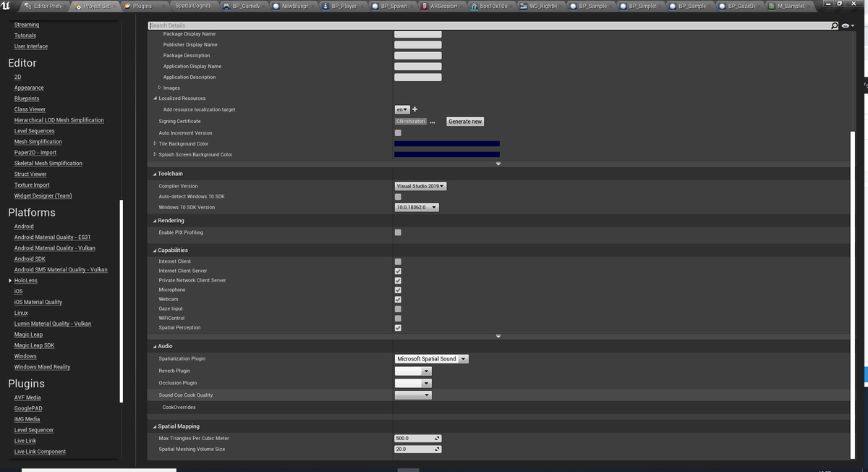
Task: Show advanced options arrow below Splash Screen color
Action: tap(498, 164)
